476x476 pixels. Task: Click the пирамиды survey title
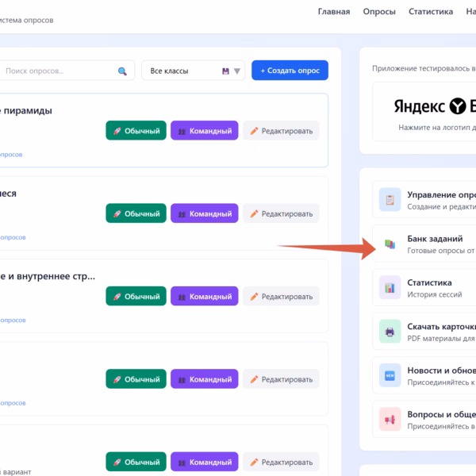point(26,110)
